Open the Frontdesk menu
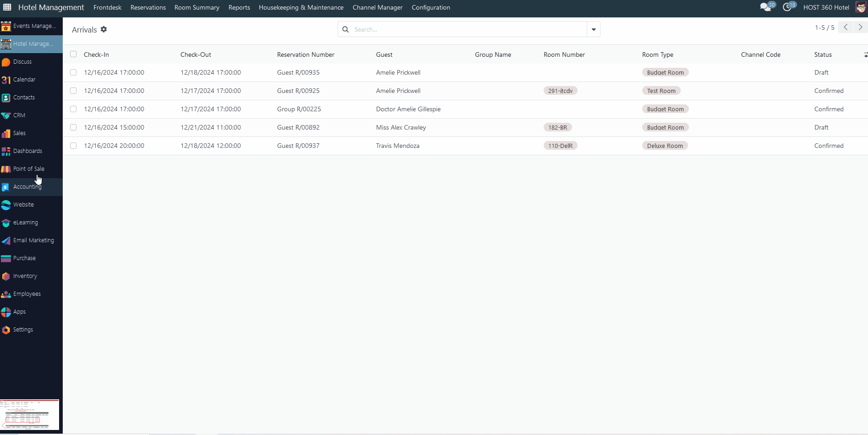Screen dimensions: 868x435 pos(107,7)
